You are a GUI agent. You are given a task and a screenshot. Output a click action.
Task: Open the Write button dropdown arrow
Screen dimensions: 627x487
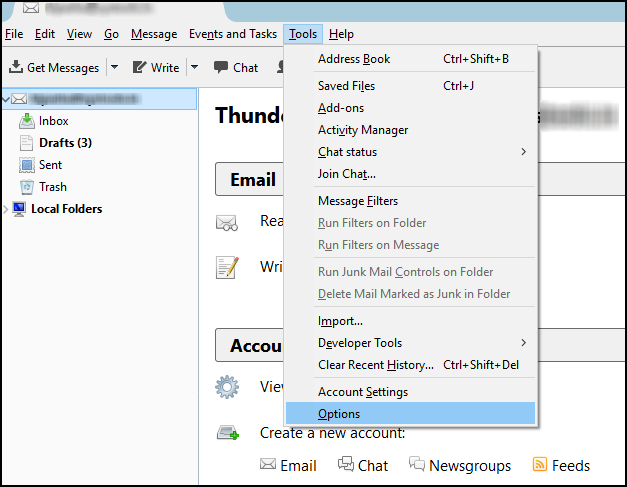pyautogui.click(x=194, y=67)
